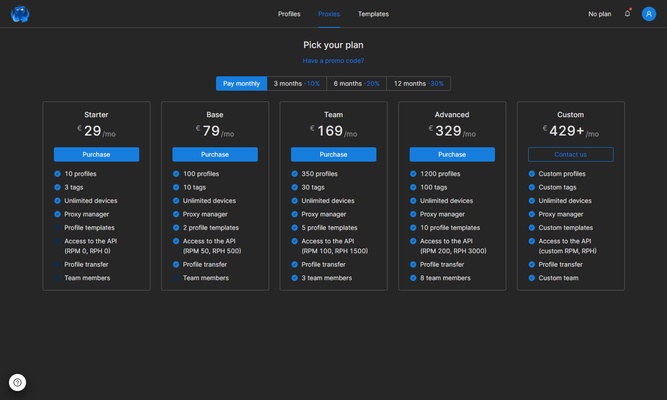
Task: Click the RPM 200, RPH 3000 text
Action: (x=453, y=251)
